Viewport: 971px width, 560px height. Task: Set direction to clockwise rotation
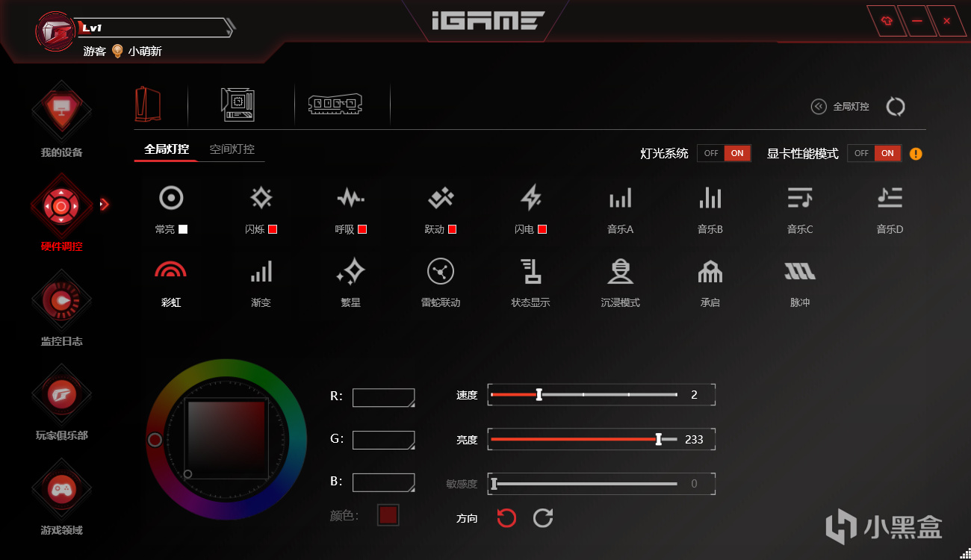click(x=543, y=517)
